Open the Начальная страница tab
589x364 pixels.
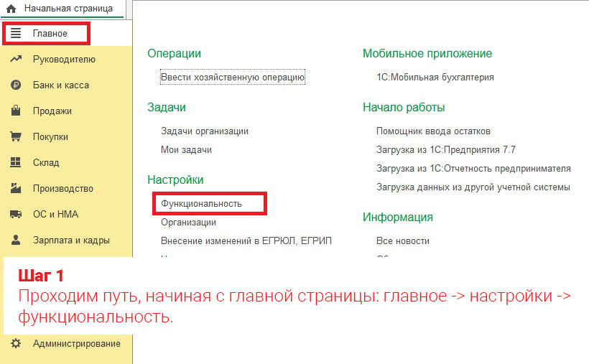click(x=62, y=9)
